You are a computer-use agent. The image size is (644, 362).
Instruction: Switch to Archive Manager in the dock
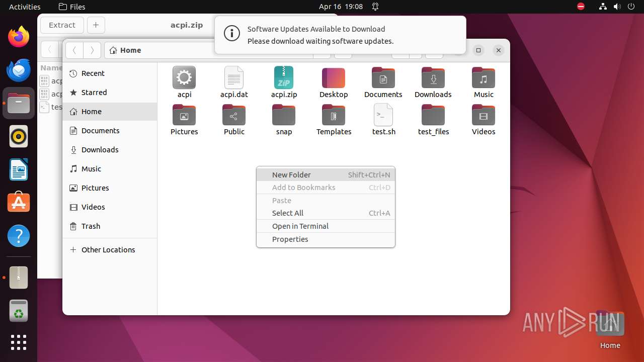pyautogui.click(x=19, y=278)
